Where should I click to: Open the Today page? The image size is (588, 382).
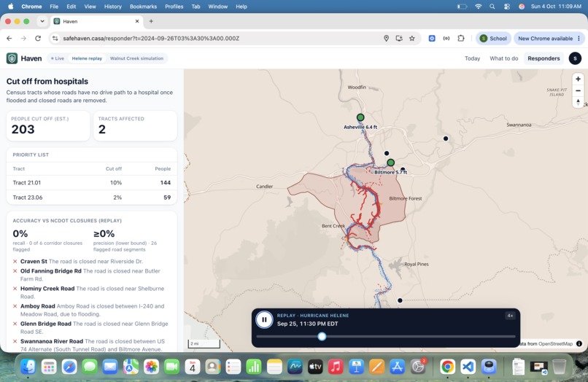click(x=472, y=58)
